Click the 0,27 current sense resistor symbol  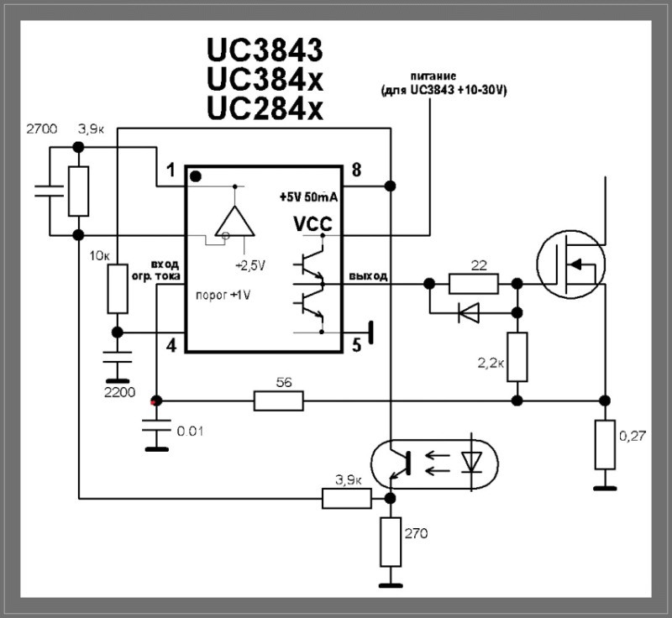pos(605,444)
